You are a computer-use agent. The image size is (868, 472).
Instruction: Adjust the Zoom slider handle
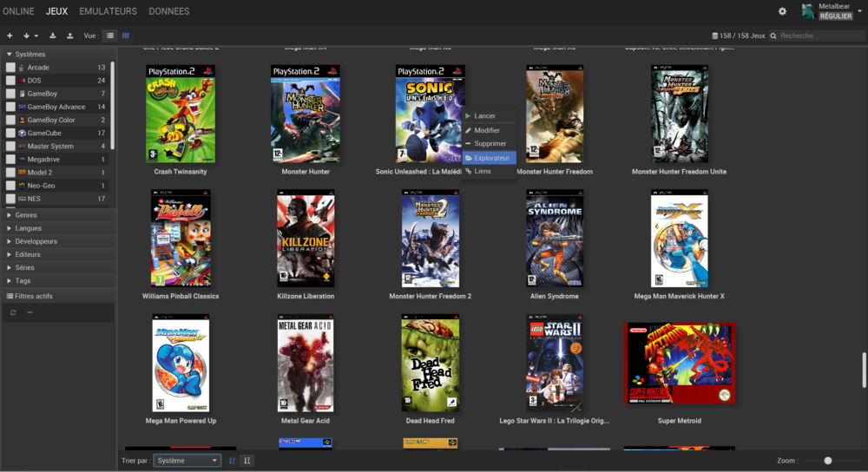[828, 461]
